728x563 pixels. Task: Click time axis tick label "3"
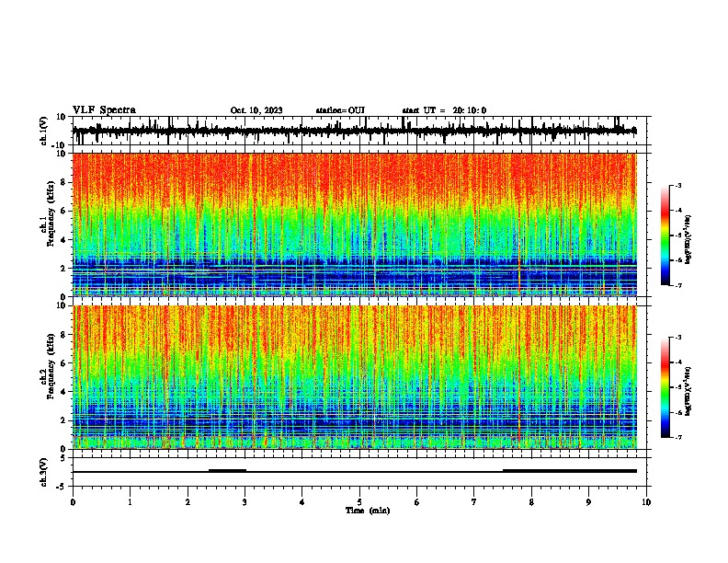[245, 502]
